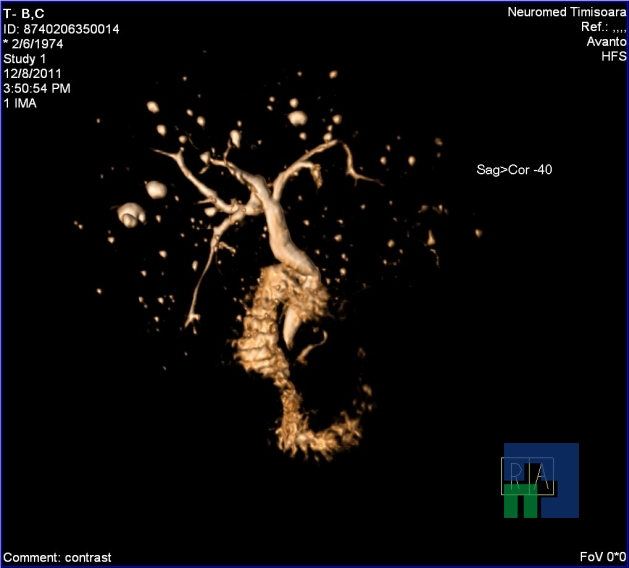Image resolution: width=629 pixels, height=568 pixels.
Task: Click the acquisition time 3:50:54 PM
Action: (37, 88)
